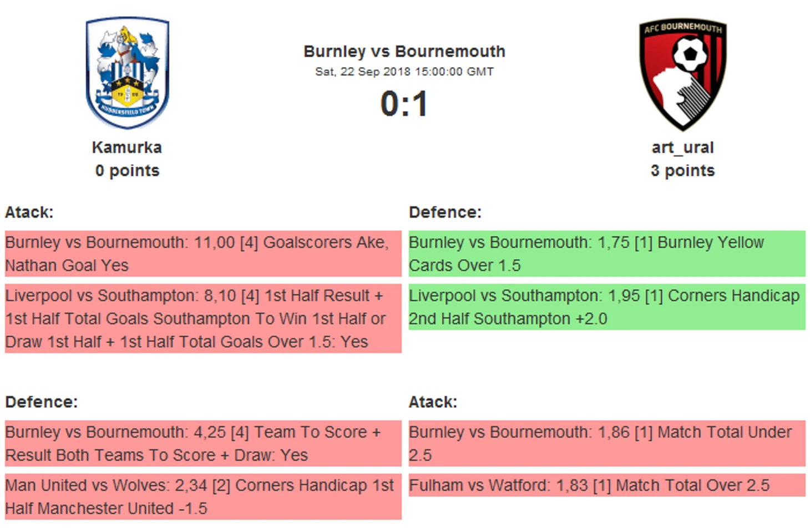Click the 0:1 match score

(x=404, y=104)
